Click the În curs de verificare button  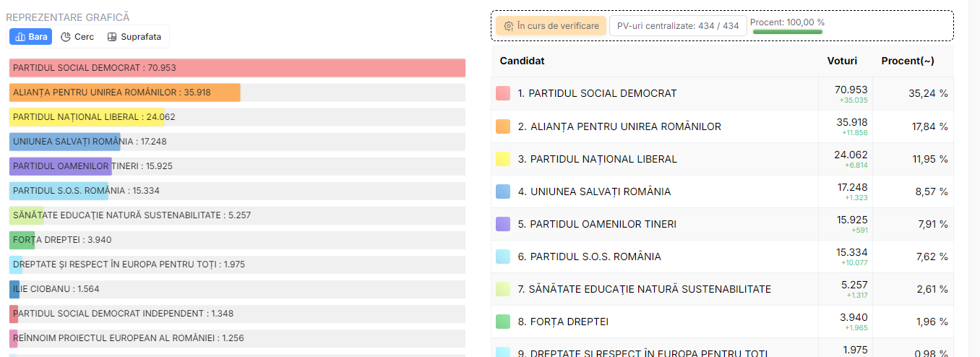(551, 26)
